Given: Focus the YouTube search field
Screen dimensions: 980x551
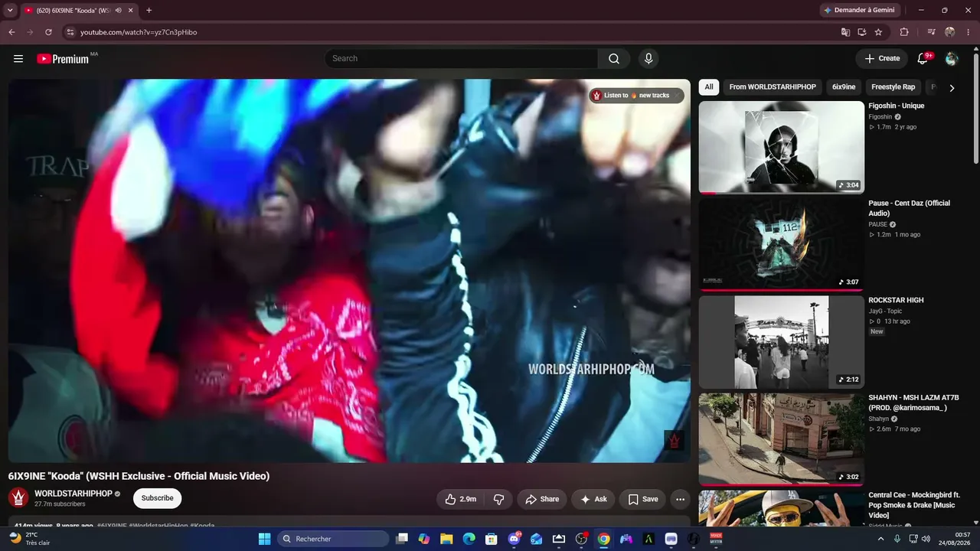Looking at the screenshot, I should pyautogui.click(x=461, y=59).
